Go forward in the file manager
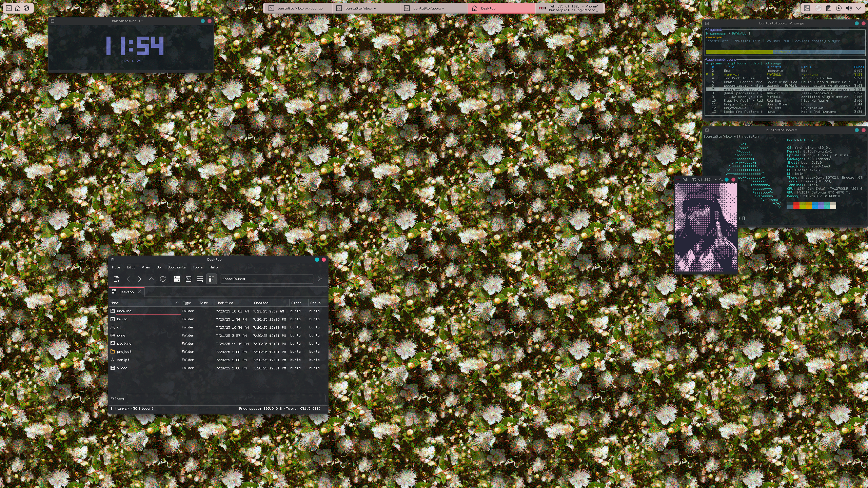Viewport: 868px width, 488px height. point(140,279)
